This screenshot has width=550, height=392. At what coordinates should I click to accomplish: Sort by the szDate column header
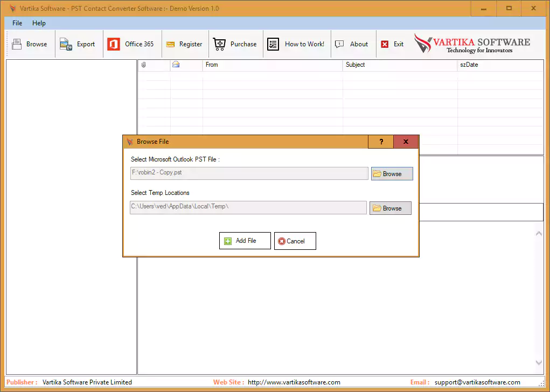(x=500, y=65)
